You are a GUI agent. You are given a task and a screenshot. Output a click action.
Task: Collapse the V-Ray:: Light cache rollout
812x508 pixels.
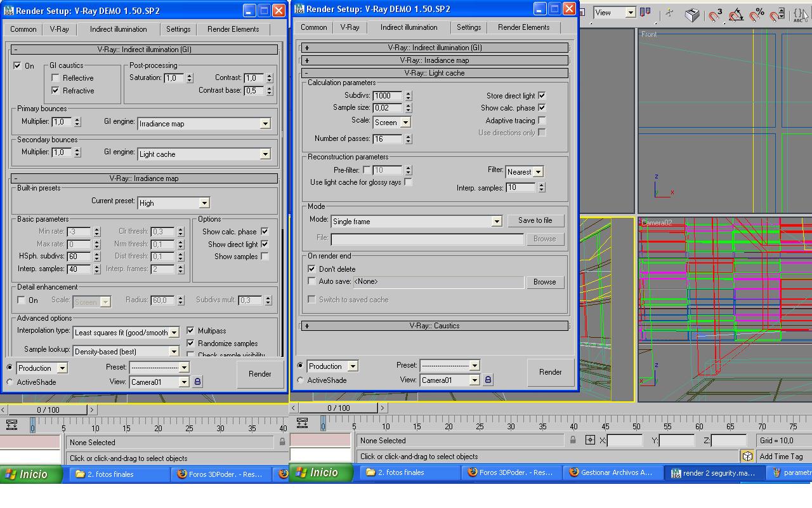(435, 73)
